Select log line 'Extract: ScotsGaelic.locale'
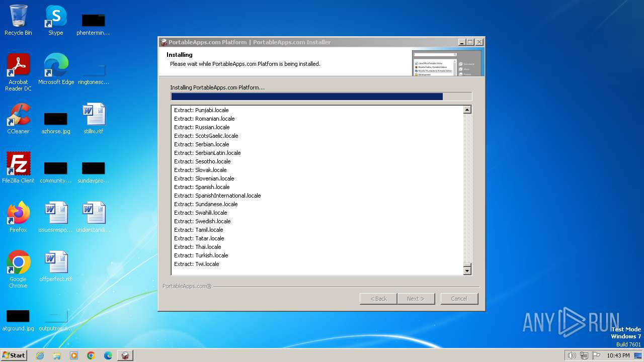The height and width of the screenshot is (362, 644). click(x=206, y=136)
